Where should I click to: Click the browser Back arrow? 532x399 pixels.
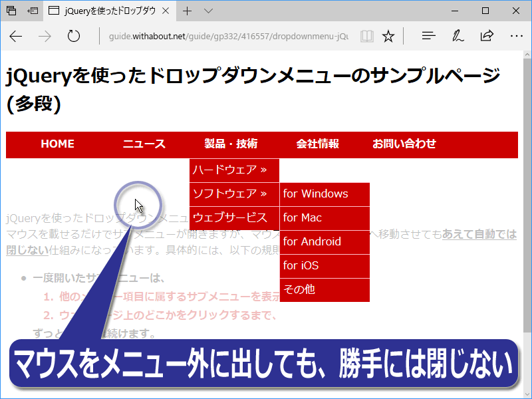[x=16, y=36]
